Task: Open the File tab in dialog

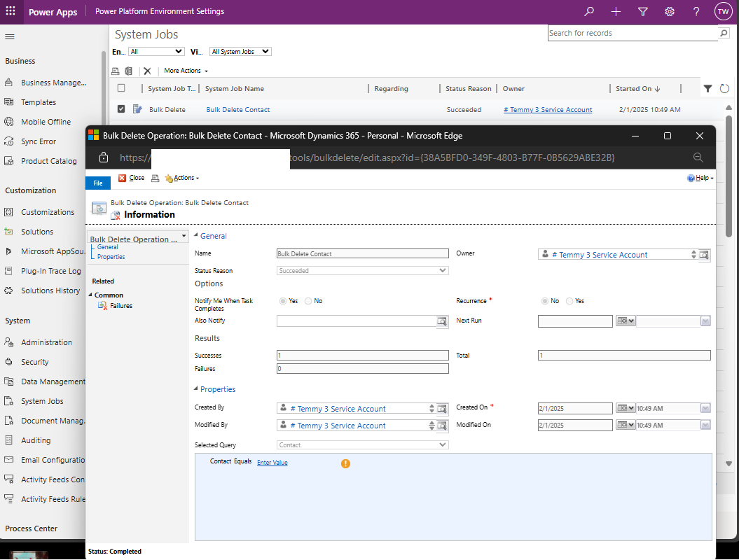Action: click(x=97, y=183)
